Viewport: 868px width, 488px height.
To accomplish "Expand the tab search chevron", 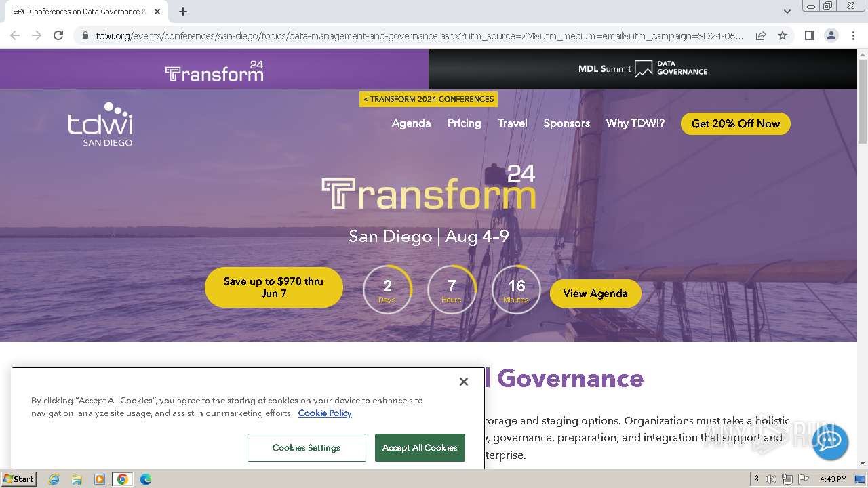I will [x=787, y=12].
